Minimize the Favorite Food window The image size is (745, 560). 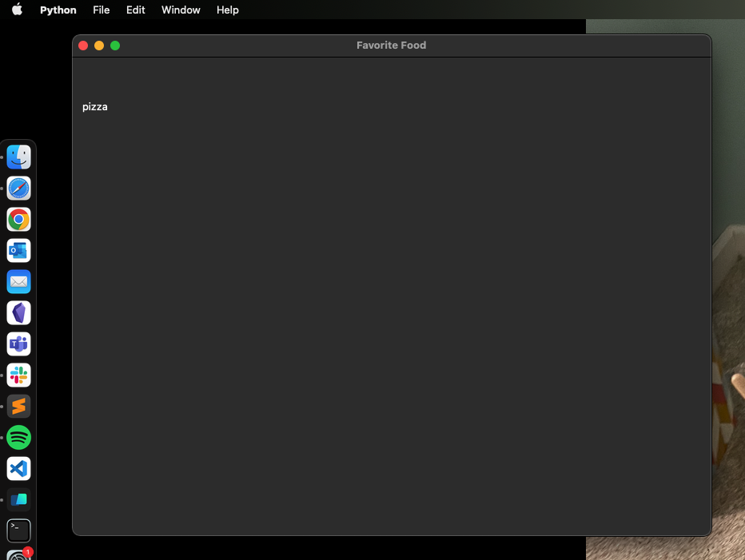(x=99, y=46)
